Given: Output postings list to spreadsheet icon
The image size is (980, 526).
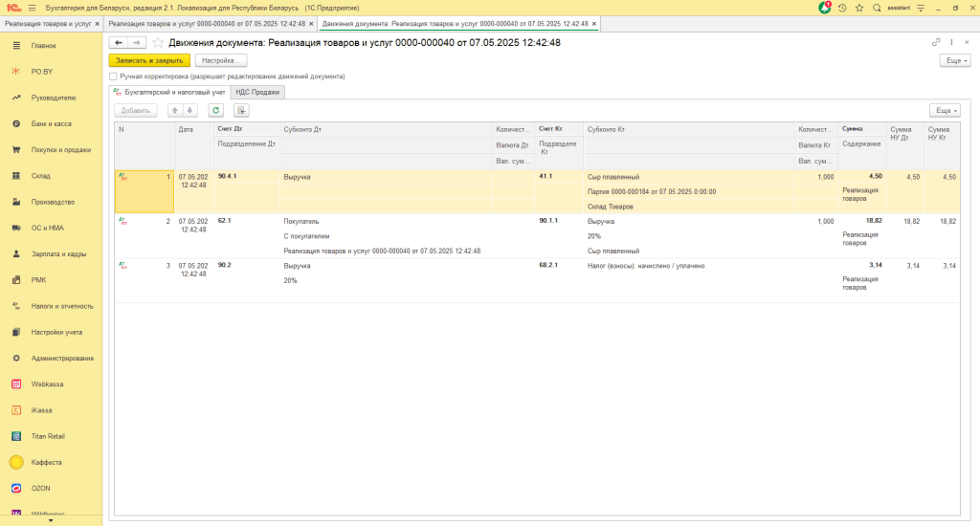Looking at the screenshot, I should coord(241,111).
